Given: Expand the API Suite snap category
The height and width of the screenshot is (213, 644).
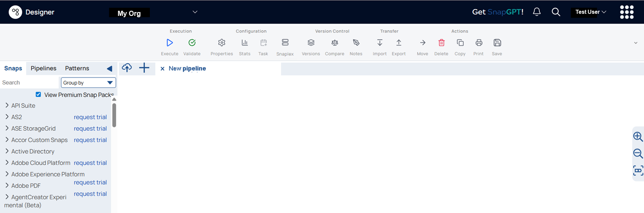Looking at the screenshot, I should click(7, 105).
